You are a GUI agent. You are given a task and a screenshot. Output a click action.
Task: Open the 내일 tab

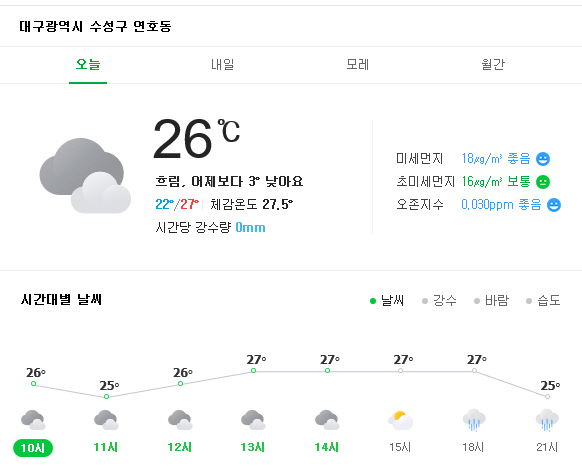[x=223, y=65]
